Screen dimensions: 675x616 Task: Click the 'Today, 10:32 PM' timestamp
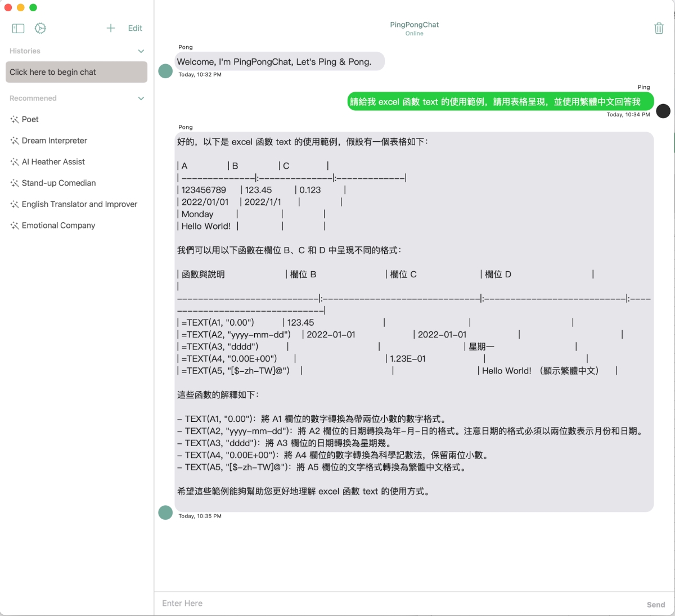(x=200, y=75)
